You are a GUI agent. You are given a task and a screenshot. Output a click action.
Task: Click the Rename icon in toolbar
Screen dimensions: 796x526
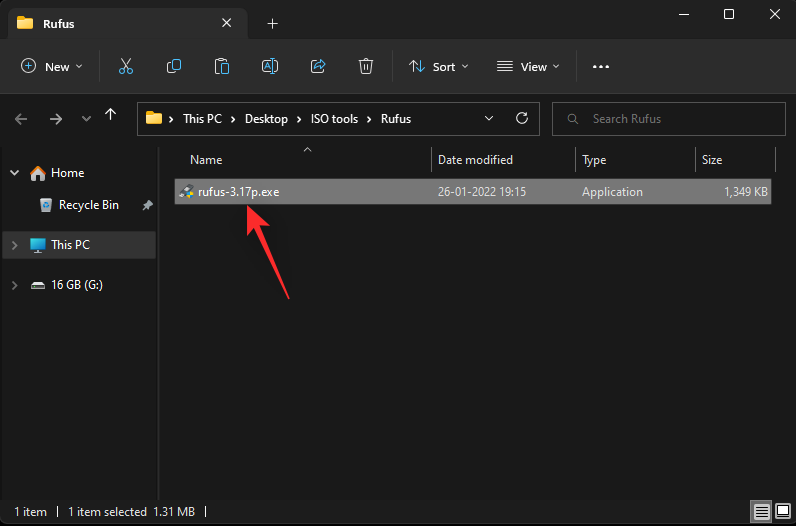[x=270, y=67]
